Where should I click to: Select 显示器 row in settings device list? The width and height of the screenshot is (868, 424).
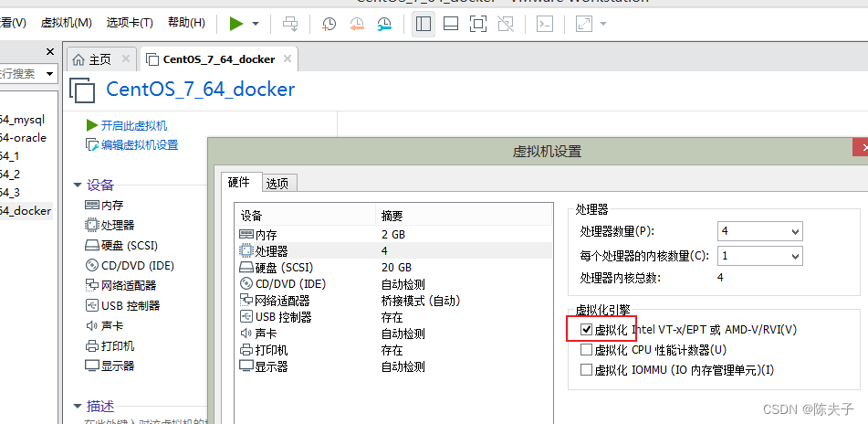click(x=393, y=366)
